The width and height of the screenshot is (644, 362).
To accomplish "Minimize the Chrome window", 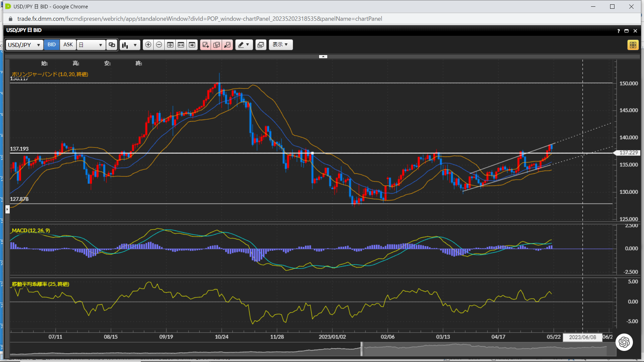I will 593,6.
